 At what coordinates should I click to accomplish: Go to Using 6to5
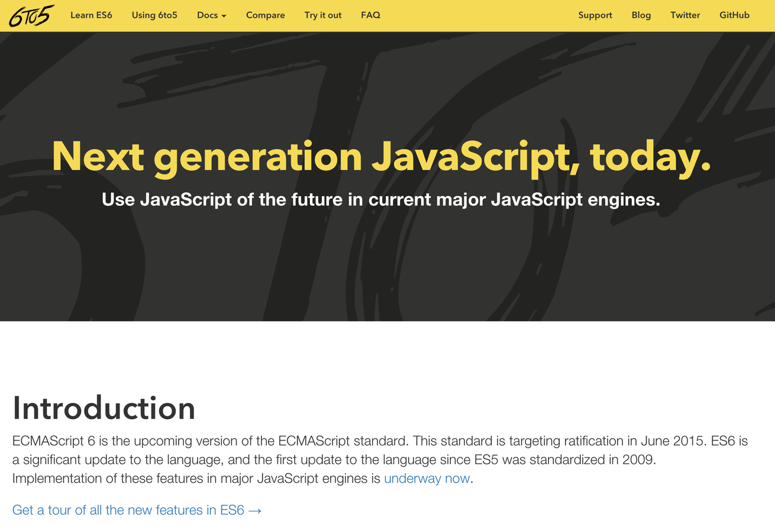154,15
